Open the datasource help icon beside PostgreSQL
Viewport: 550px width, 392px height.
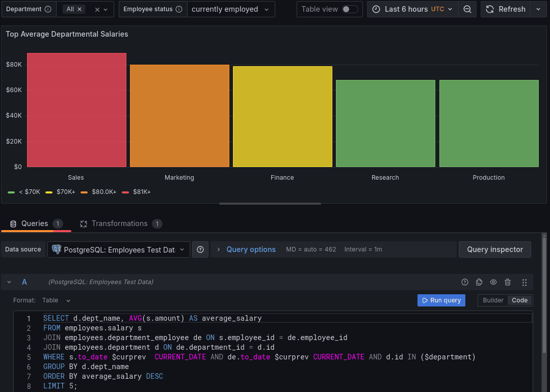tap(200, 249)
